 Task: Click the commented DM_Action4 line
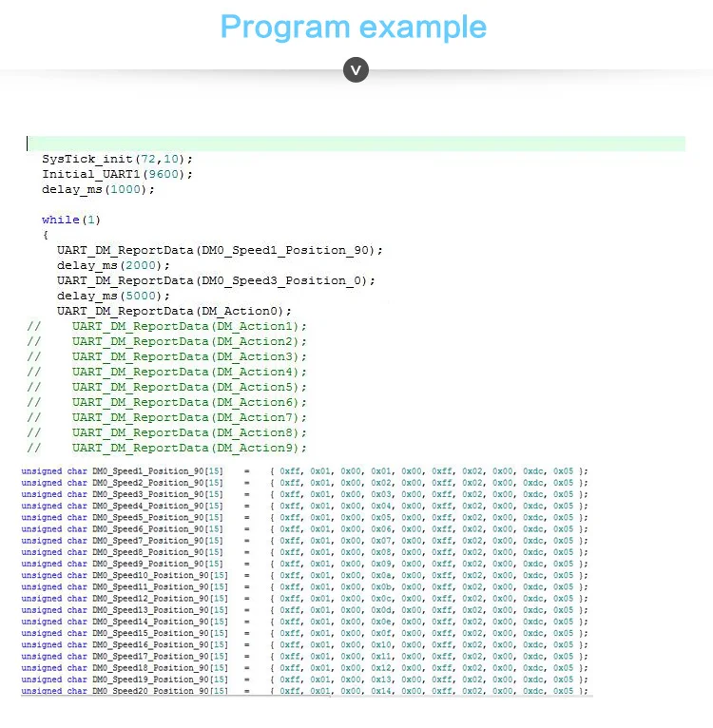(166, 372)
